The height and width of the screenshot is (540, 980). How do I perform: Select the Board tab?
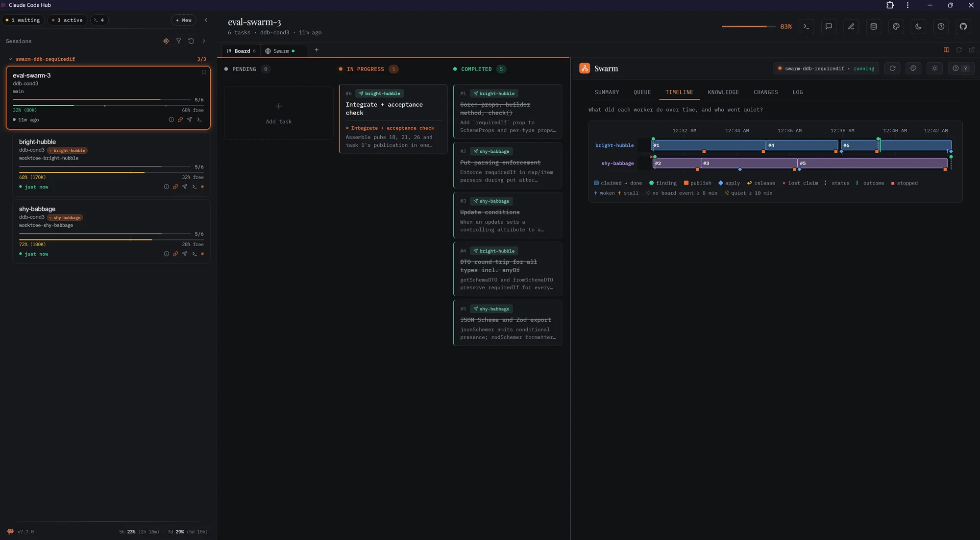coord(242,51)
